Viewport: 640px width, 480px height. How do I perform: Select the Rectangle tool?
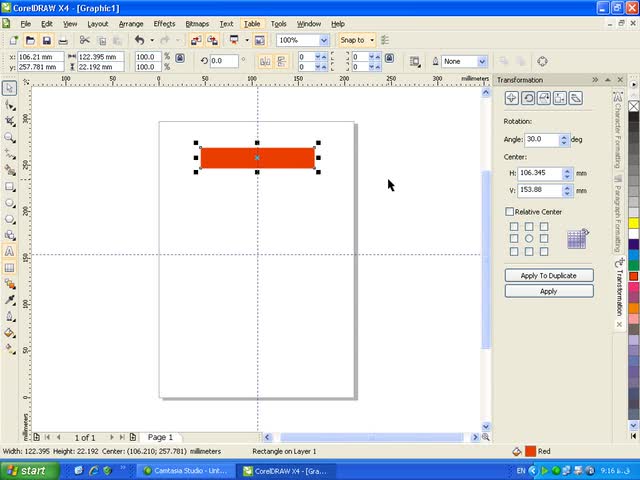[9, 187]
